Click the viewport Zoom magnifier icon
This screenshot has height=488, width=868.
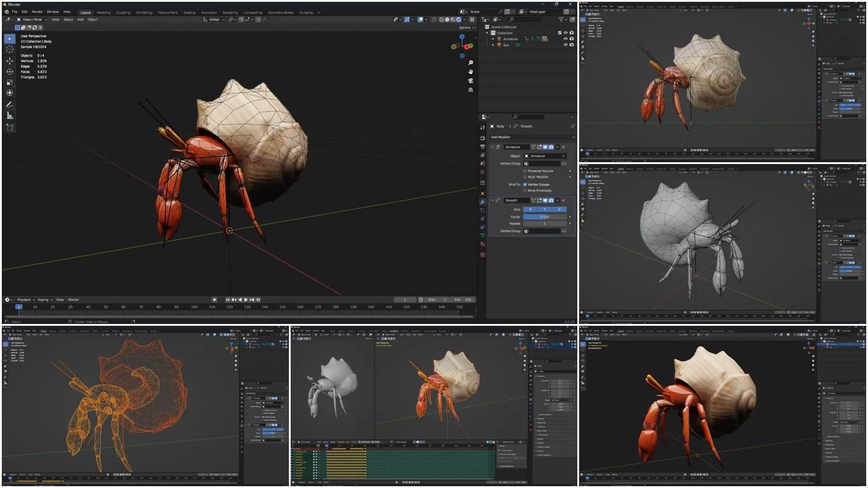[471, 63]
